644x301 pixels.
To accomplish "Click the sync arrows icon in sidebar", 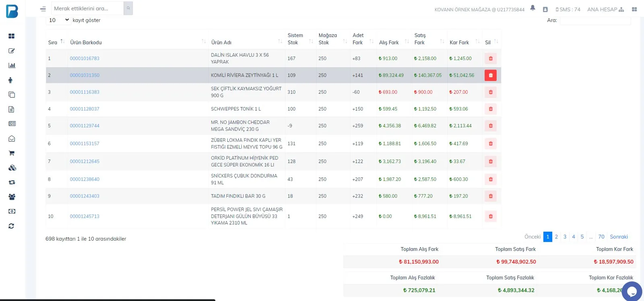I will [x=11, y=226].
